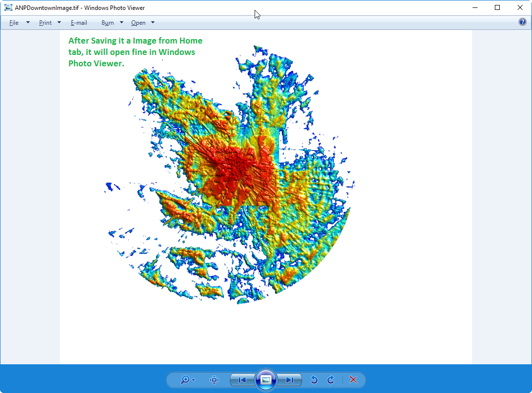Screen dimensions: 532x393
Task: Delete the current photo with the red X
Action: [353, 380]
